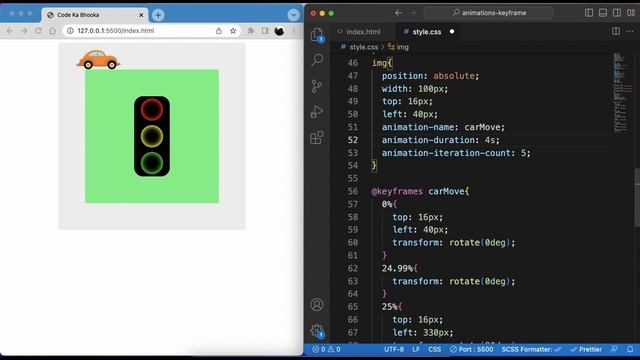
Task: Customize layout from title bar
Action: [x=631, y=13]
